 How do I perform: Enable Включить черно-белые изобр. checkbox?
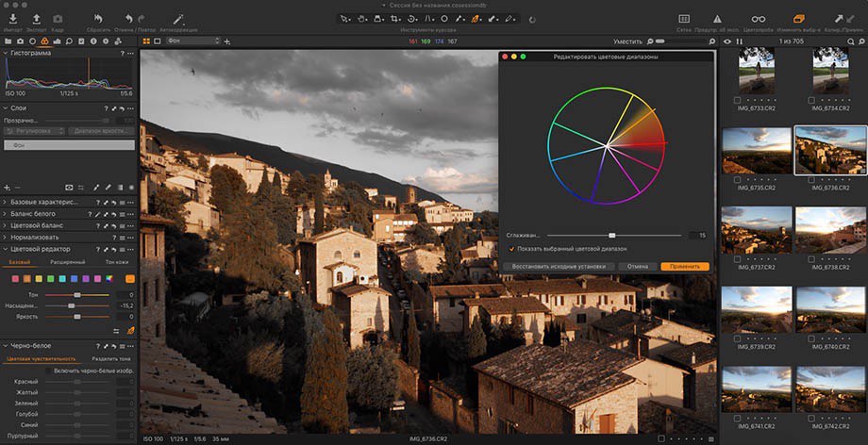pyautogui.click(x=49, y=371)
